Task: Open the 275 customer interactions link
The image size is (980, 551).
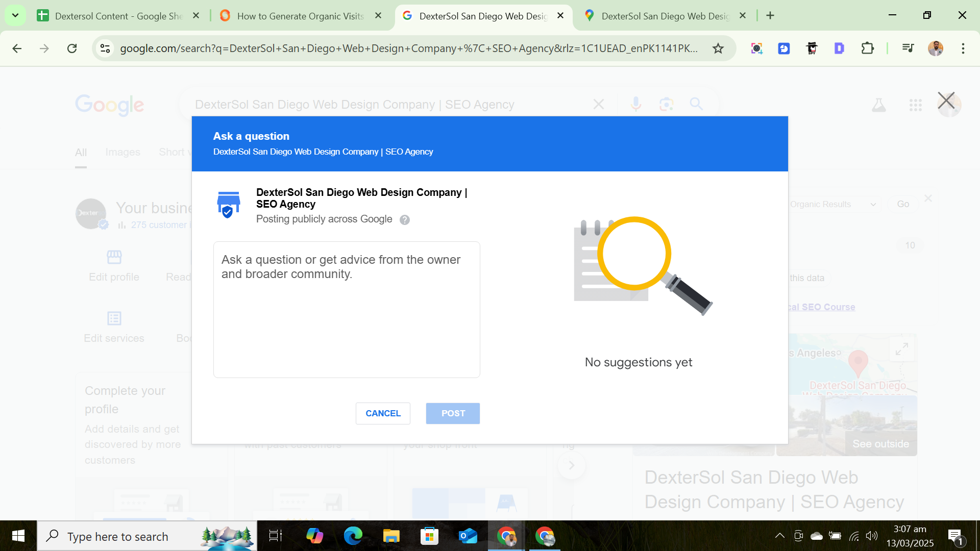Action: 161,225
